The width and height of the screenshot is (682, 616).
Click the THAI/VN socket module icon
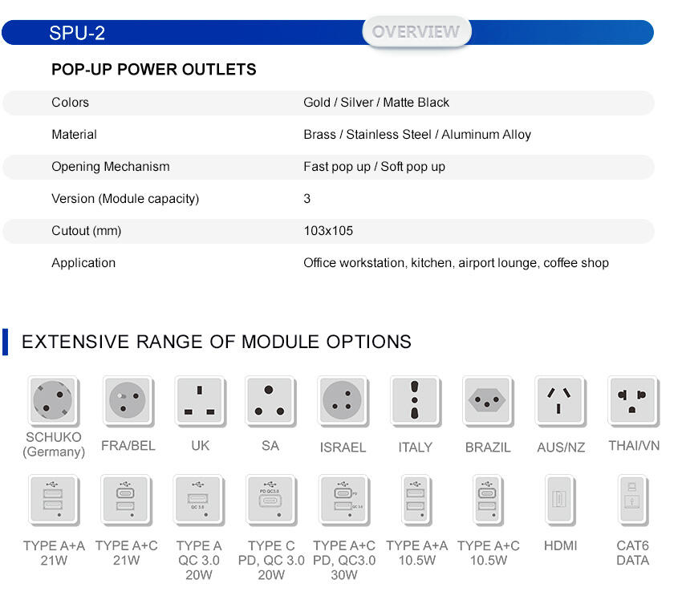tap(633, 400)
